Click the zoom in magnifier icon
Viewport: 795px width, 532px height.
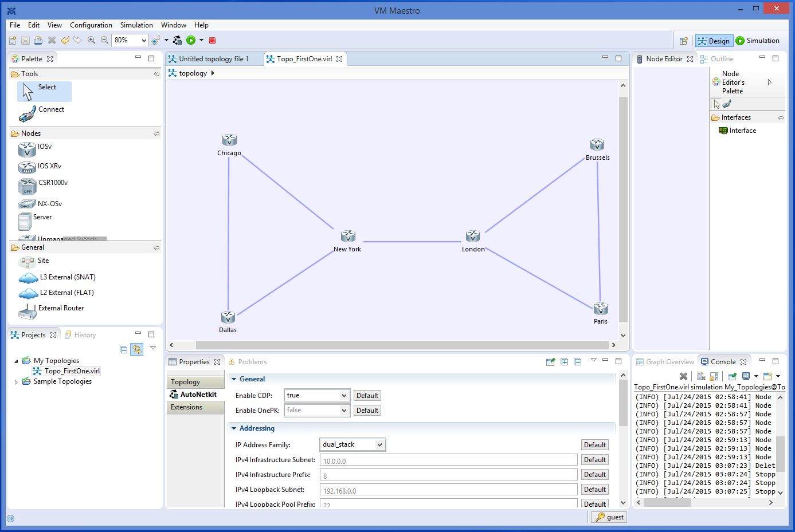[x=91, y=40]
